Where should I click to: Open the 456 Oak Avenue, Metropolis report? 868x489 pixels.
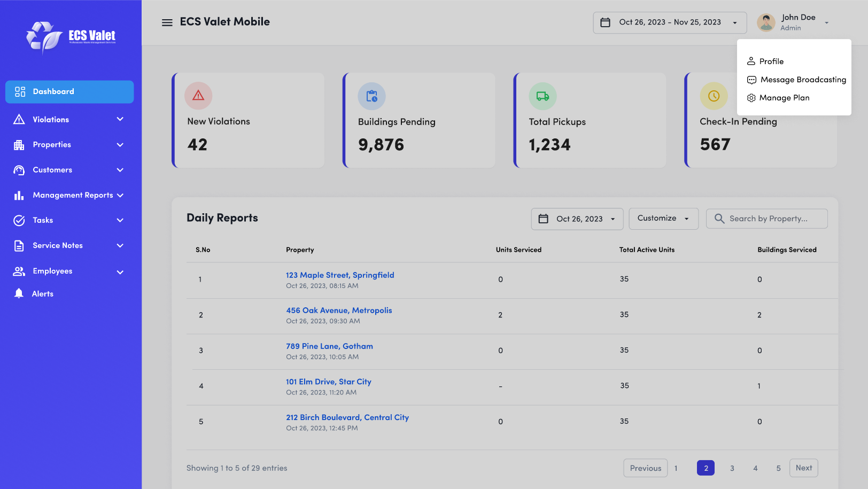339,310
